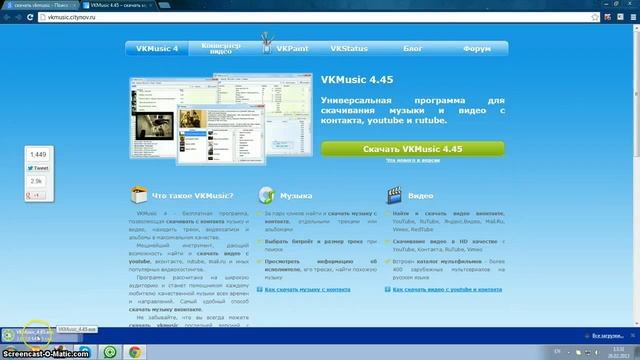Show hidden tray icons arrow
640x360 pixels.
[568, 352]
